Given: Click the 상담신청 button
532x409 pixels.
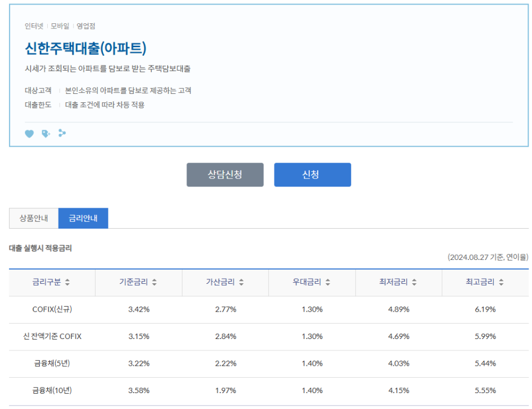Looking at the screenshot, I should click(225, 175).
